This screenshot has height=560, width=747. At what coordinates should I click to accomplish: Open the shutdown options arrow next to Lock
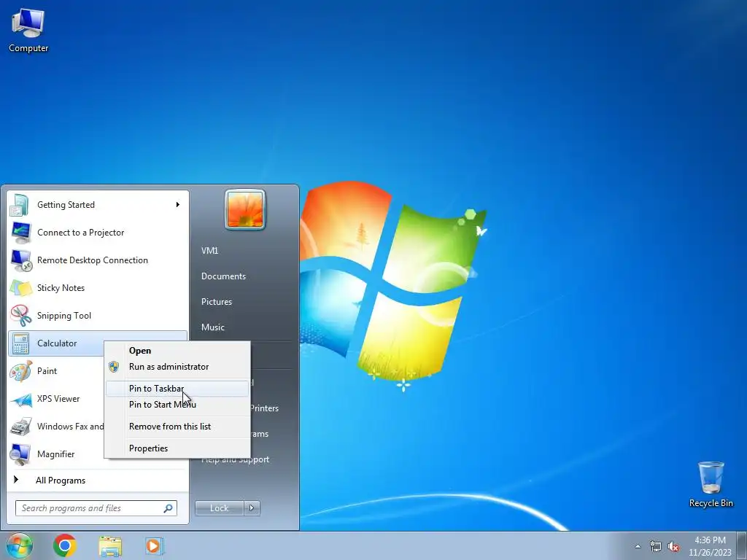pos(252,508)
